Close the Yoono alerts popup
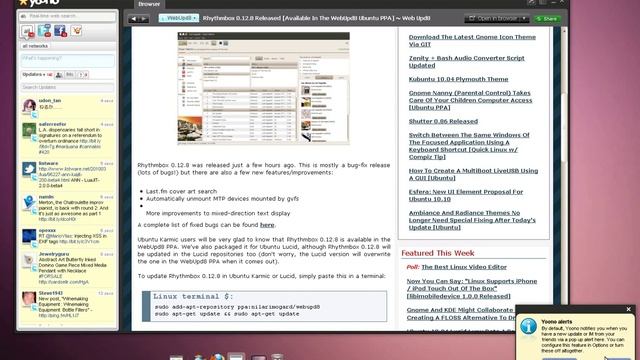The image size is (640, 360). pyautogui.click(x=629, y=309)
